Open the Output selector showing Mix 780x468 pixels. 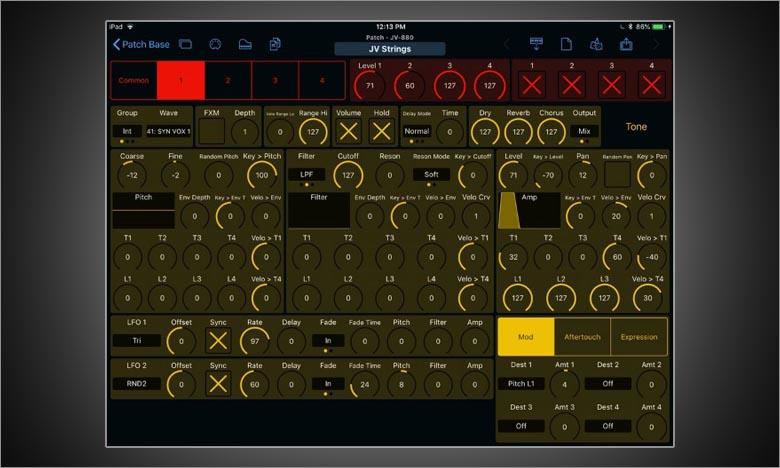[x=584, y=131]
